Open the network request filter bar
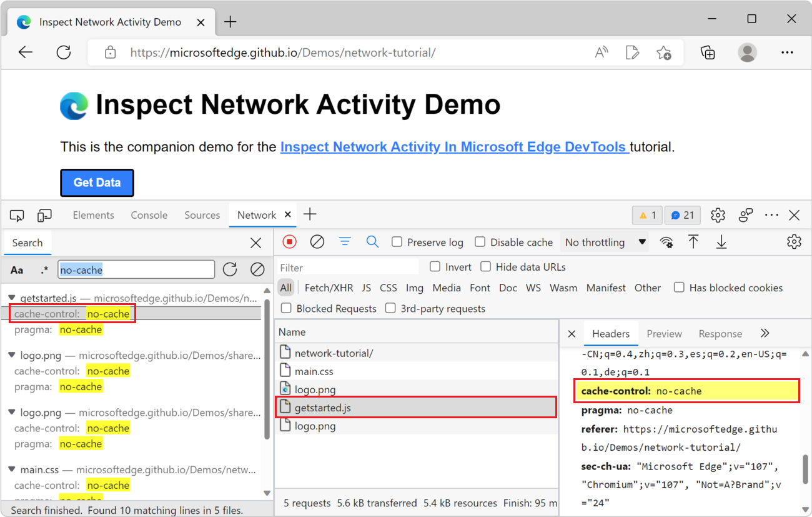The image size is (812, 517). pyautogui.click(x=345, y=242)
